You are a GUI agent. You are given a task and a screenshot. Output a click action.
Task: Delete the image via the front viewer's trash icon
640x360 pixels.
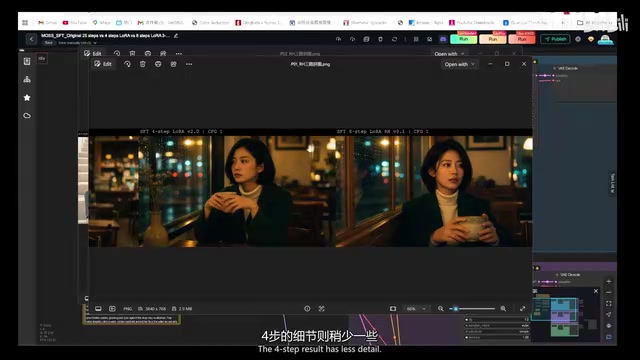tap(142, 64)
